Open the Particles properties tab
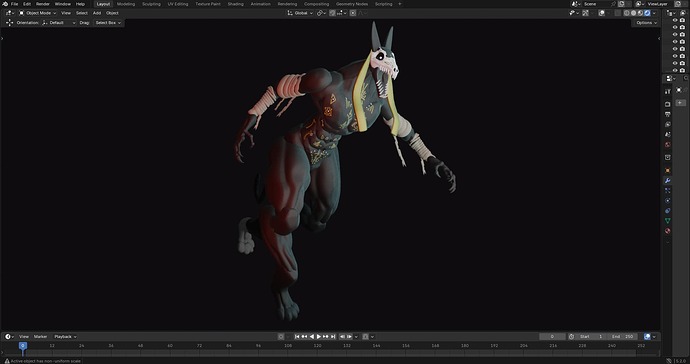Screen dimensions: 690x364 pos(668,191)
